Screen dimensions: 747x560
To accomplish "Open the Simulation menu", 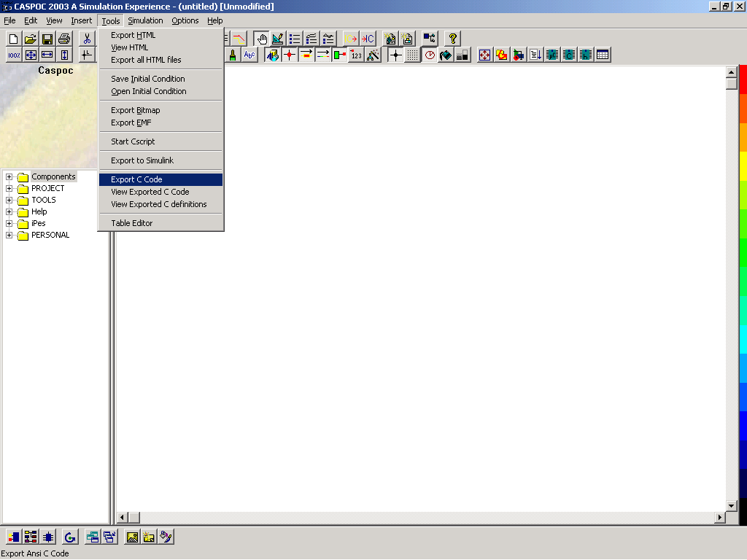I will pos(145,20).
